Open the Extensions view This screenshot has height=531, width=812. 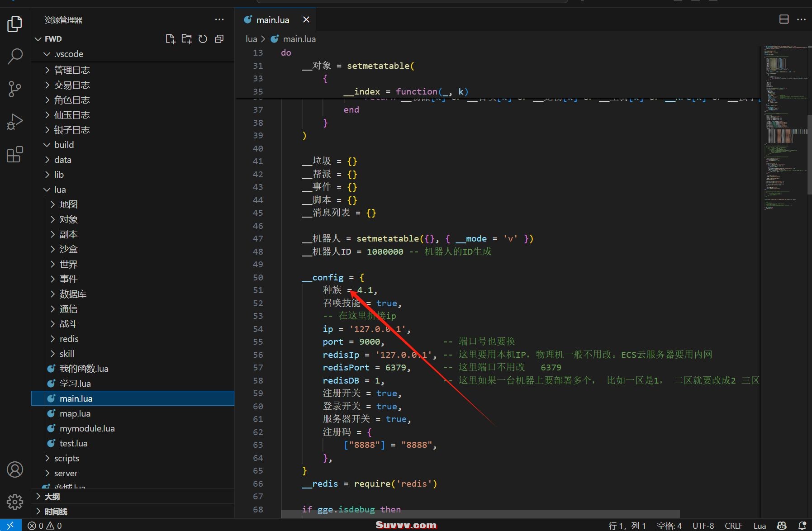[15, 154]
